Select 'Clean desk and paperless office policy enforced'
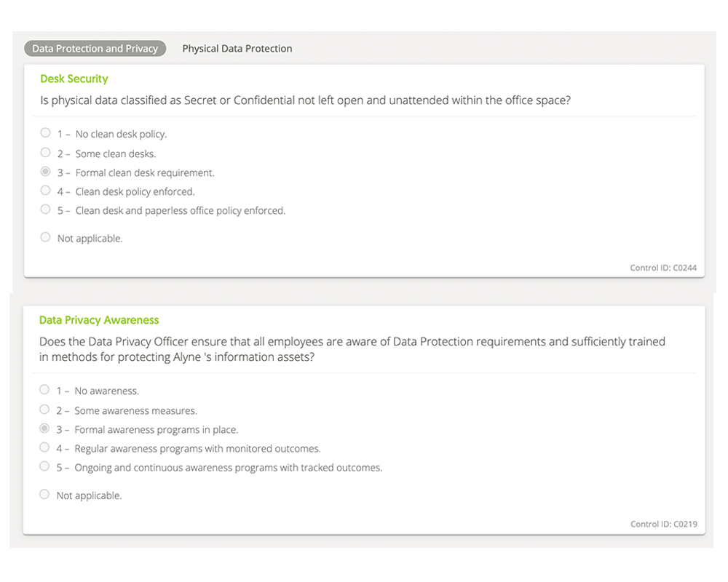This screenshot has width=728, height=582. [45, 210]
